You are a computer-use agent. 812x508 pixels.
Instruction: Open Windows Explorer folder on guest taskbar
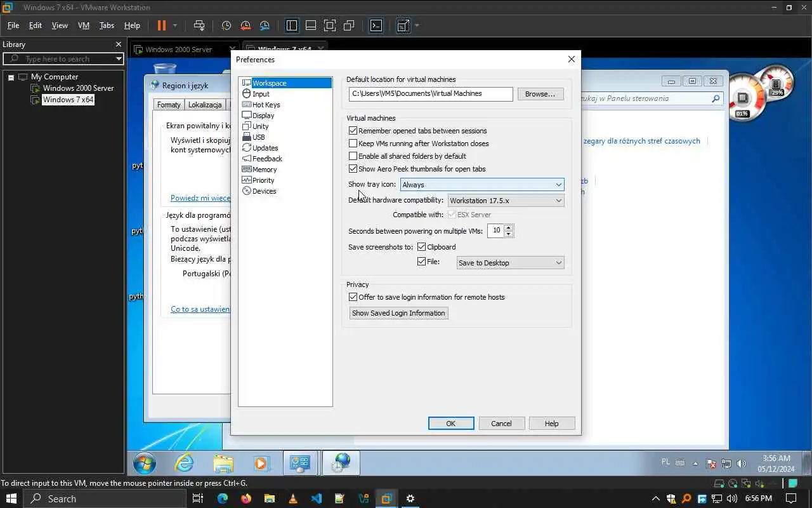(223, 464)
